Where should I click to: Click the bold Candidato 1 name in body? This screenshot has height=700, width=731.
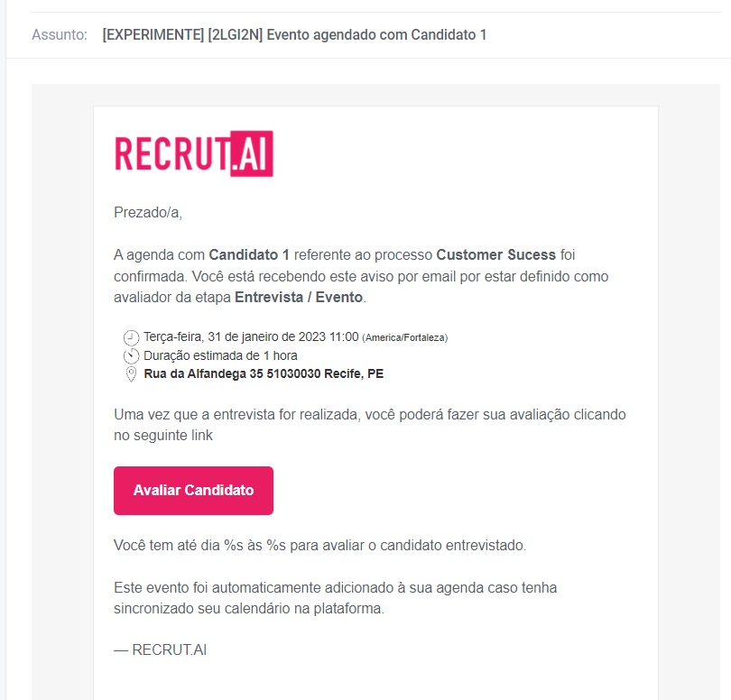[x=249, y=254]
